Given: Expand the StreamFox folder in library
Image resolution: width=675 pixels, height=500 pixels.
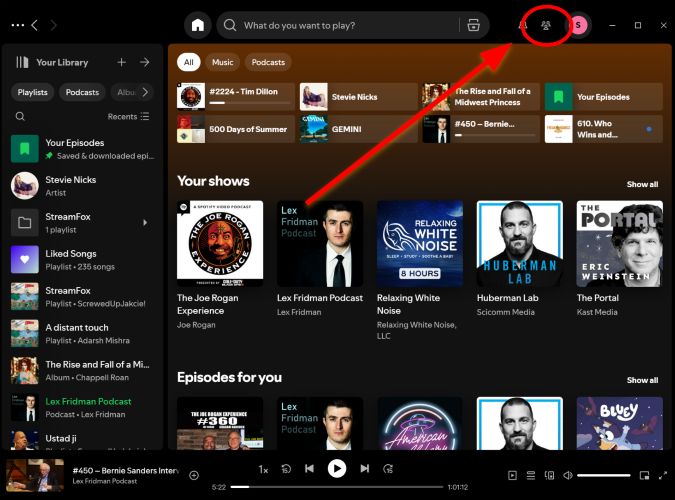Looking at the screenshot, I should tap(145, 222).
